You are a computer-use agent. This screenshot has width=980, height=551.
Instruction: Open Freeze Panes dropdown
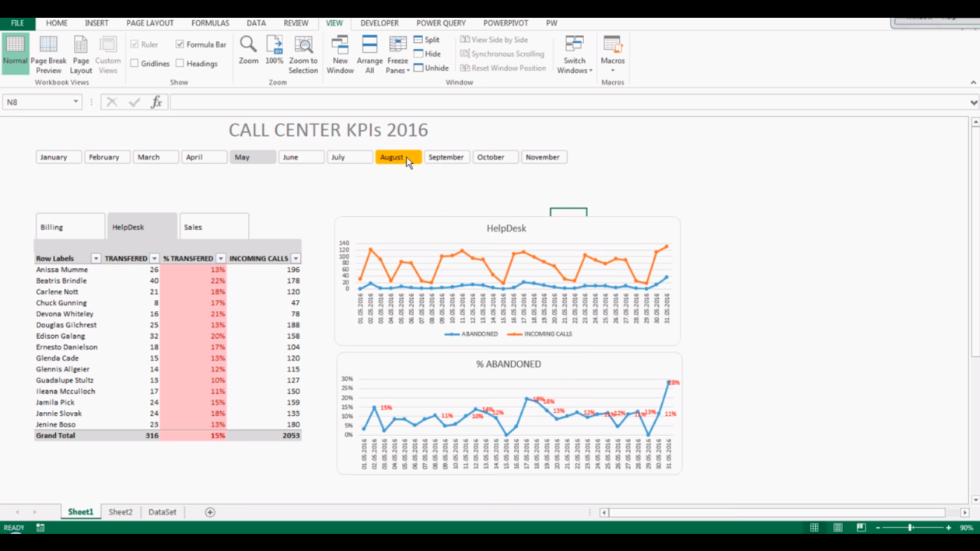point(397,54)
